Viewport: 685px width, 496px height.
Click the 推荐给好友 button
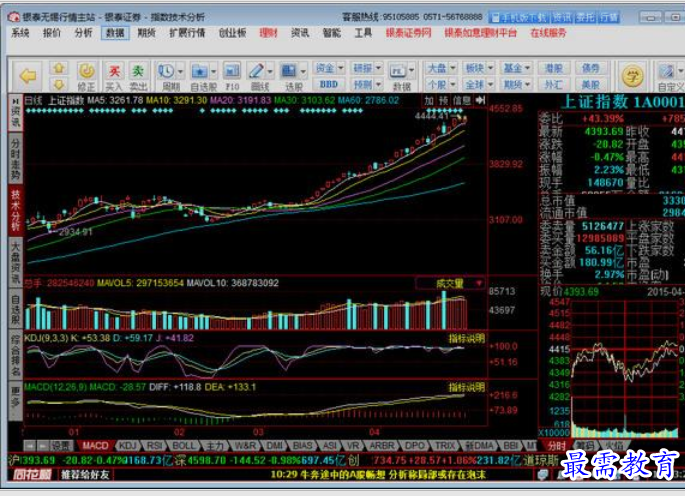click(85, 475)
